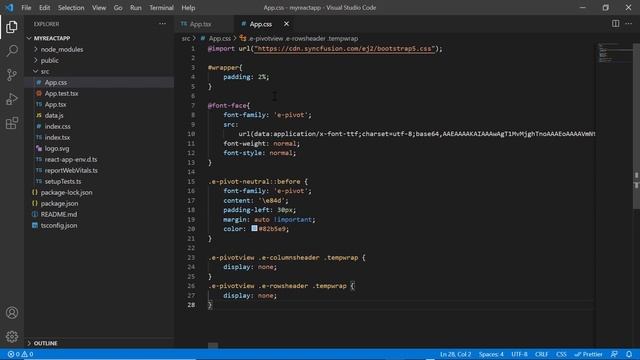Click the App.css breadcrumb segment
This screenshot has height=360, width=640.
[220, 38]
